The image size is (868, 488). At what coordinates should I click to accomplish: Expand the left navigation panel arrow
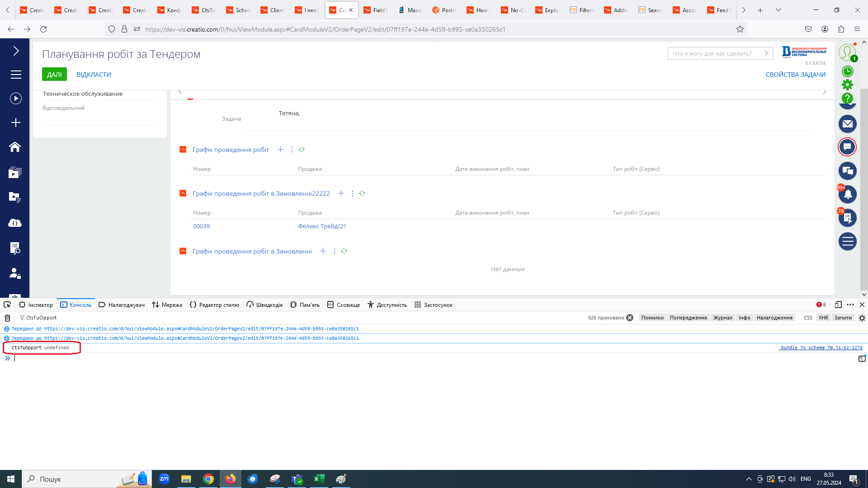(16, 51)
